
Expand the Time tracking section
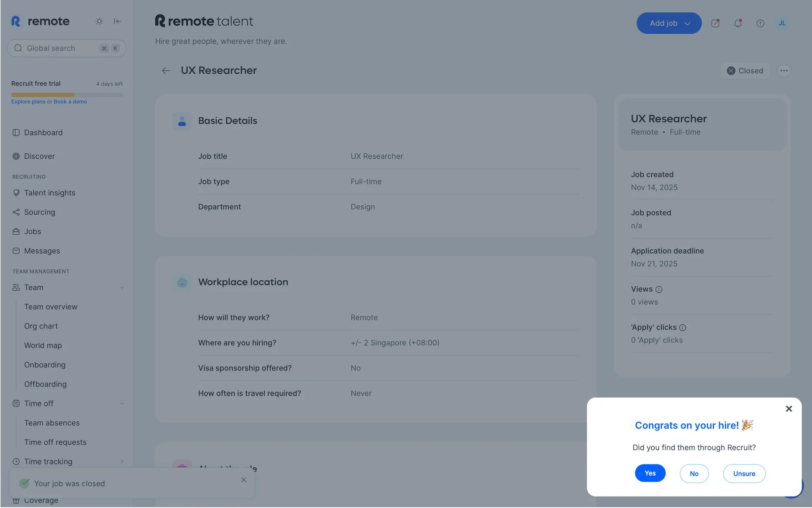[x=122, y=461]
